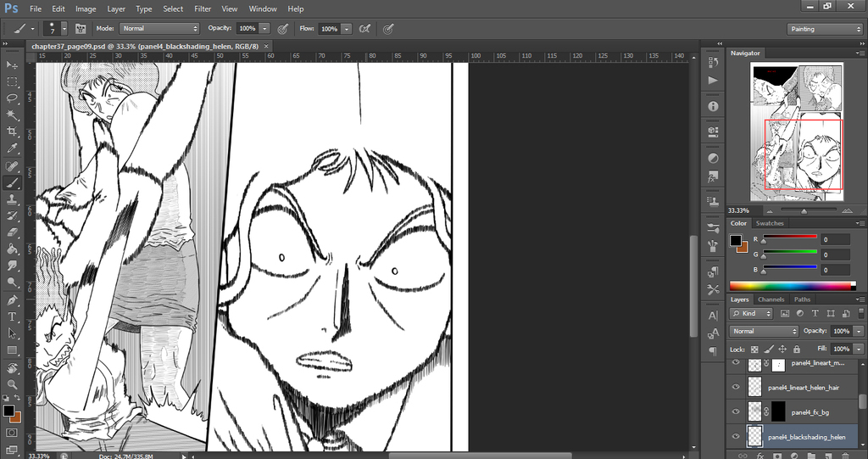Switch to the Swatches tab
Screen dimensions: 868x459
[770, 223]
